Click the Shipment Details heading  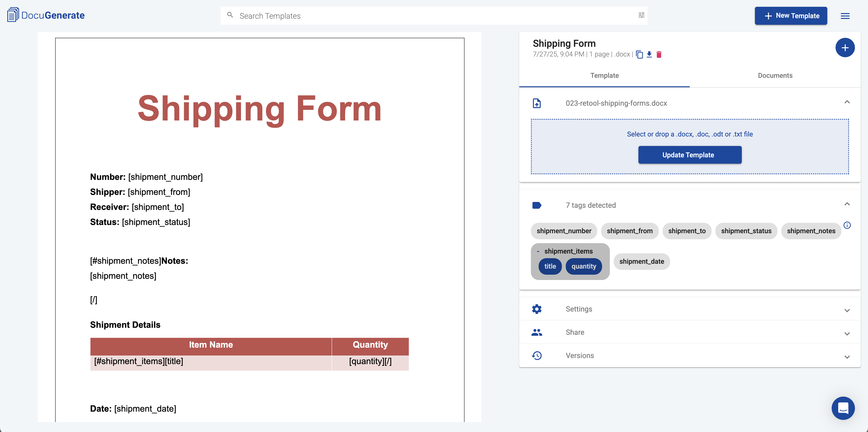tap(125, 325)
